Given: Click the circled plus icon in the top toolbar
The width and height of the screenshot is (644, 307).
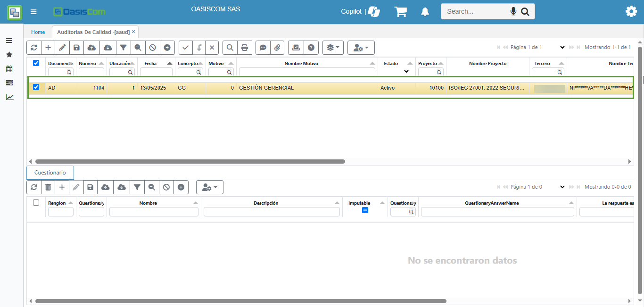Looking at the screenshot, I should (x=167, y=48).
